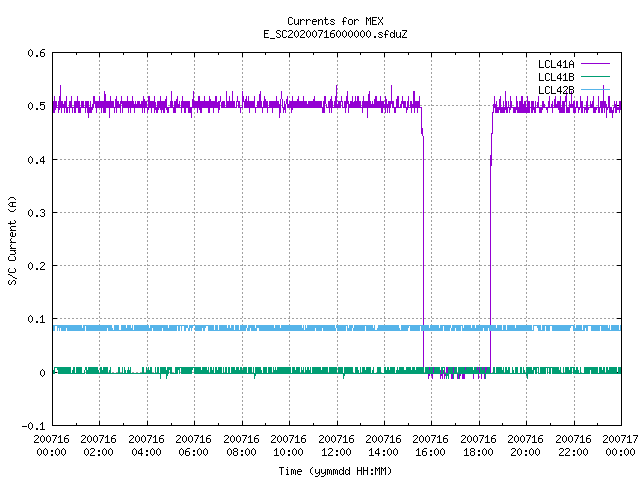Click the blue LCL42B trace near 0.08 A
640x480 pixels.
(337, 328)
